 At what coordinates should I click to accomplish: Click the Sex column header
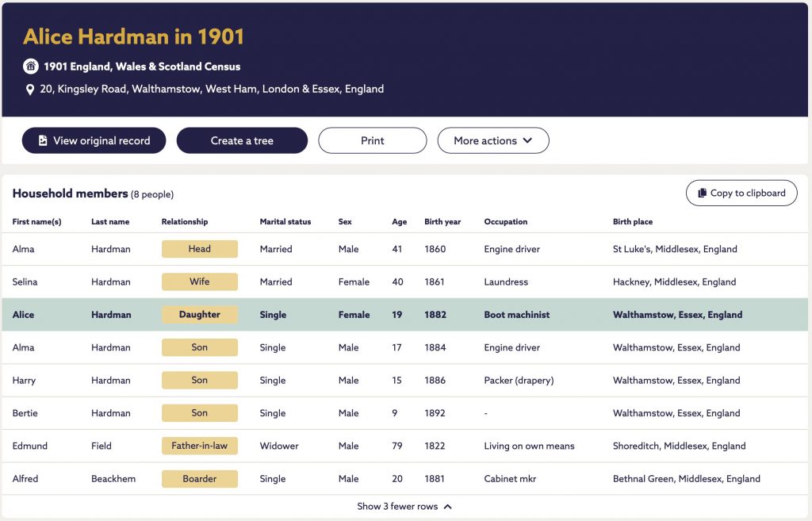pyautogui.click(x=345, y=222)
